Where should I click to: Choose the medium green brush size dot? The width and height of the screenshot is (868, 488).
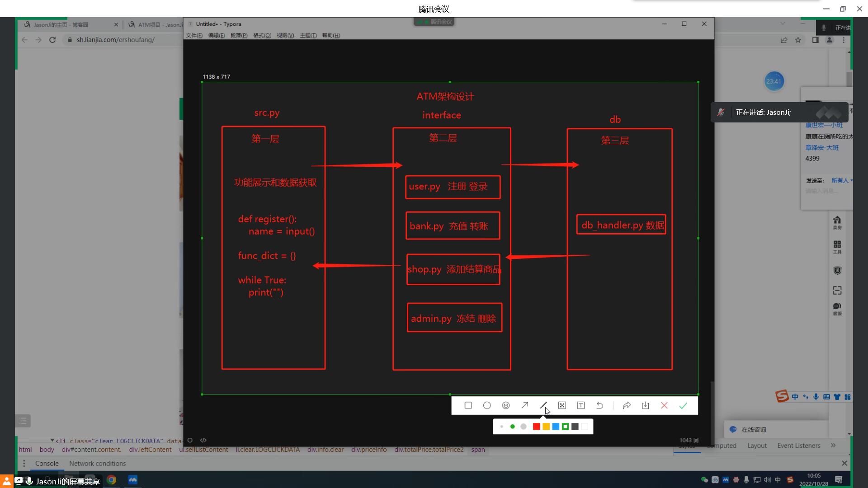513,427
